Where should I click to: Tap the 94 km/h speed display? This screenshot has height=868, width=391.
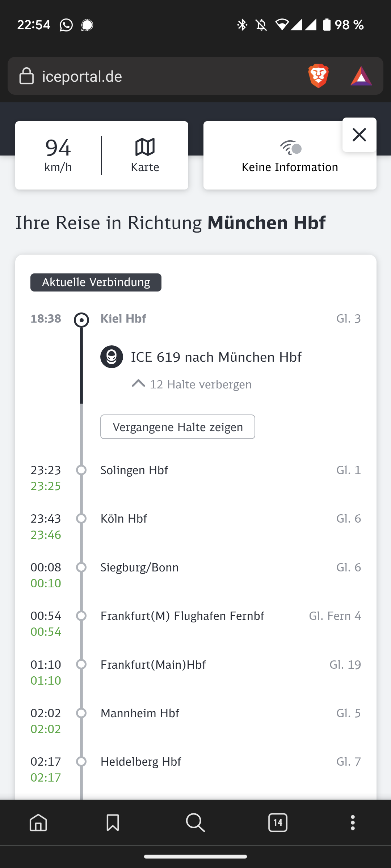point(58,155)
